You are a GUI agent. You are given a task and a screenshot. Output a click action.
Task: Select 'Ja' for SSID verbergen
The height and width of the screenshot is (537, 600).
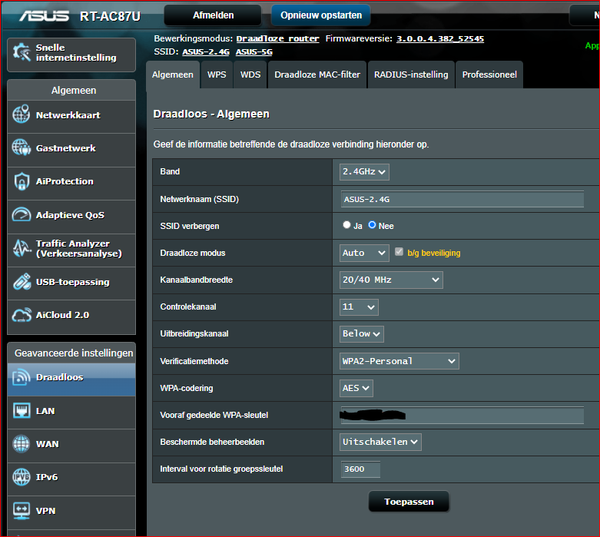coord(347,226)
